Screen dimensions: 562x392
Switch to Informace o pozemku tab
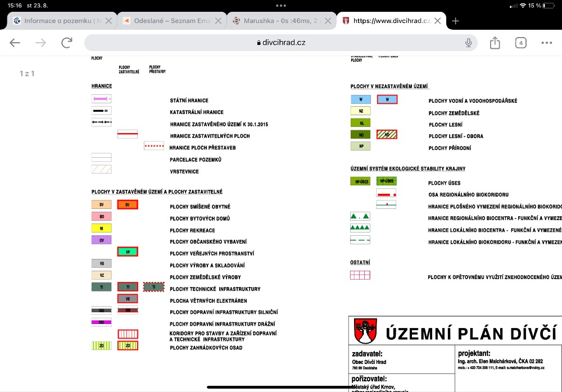tap(57, 21)
